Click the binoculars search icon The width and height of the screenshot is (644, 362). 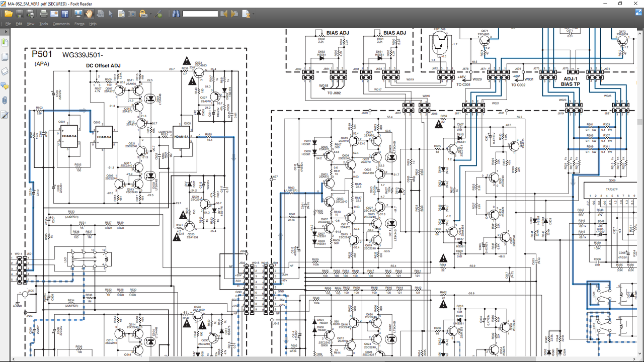click(176, 14)
